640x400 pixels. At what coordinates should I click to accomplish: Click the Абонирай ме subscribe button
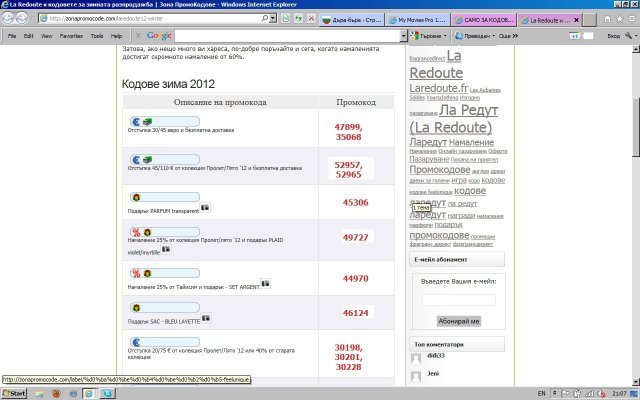click(459, 321)
